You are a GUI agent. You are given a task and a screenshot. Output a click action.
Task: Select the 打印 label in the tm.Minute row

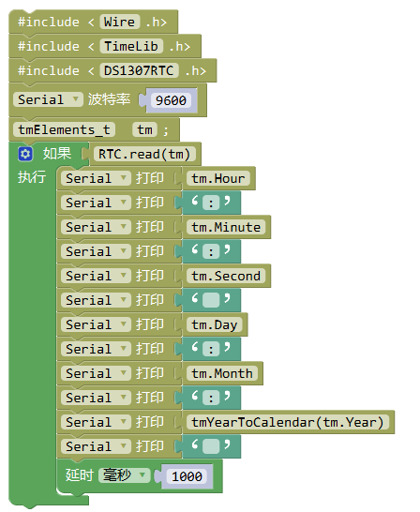(x=150, y=227)
